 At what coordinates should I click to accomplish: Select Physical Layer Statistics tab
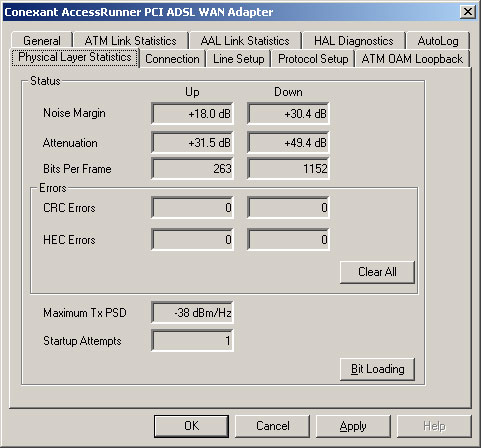(75, 57)
